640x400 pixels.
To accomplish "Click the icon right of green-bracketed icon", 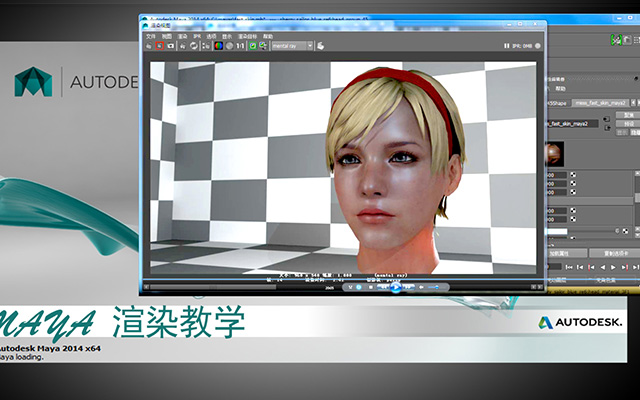I will (627, 40).
